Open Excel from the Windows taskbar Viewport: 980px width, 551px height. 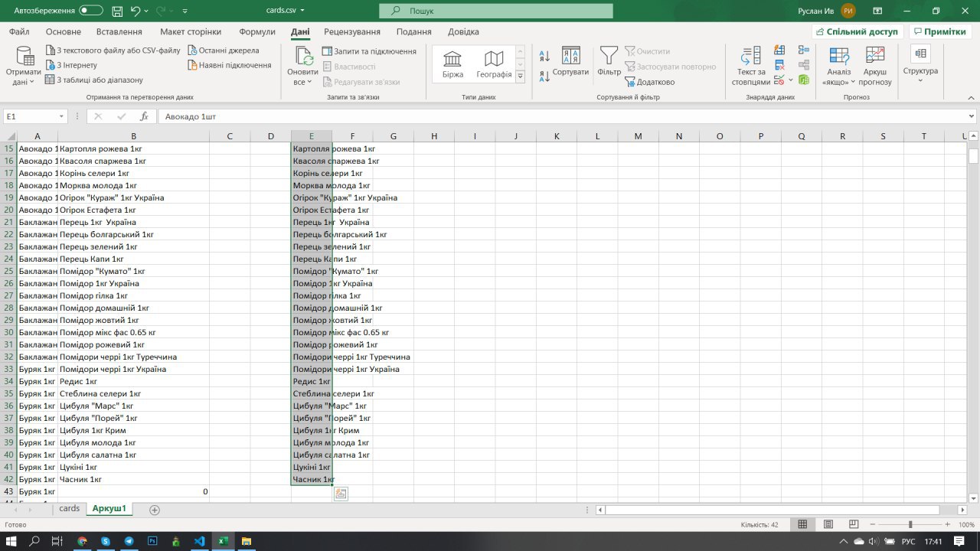coord(223,540)
